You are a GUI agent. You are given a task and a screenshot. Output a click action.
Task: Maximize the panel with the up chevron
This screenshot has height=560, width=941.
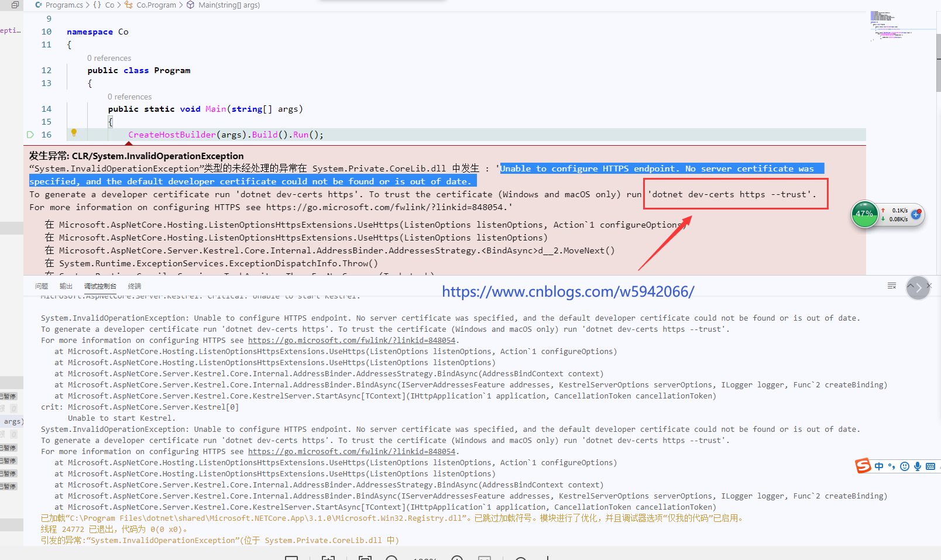click(911, 286)
